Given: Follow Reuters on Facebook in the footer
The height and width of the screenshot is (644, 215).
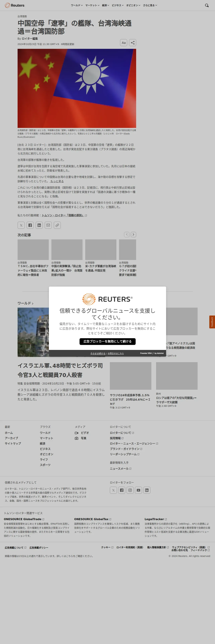Looking at the screenshot, I should click(122, 490).
